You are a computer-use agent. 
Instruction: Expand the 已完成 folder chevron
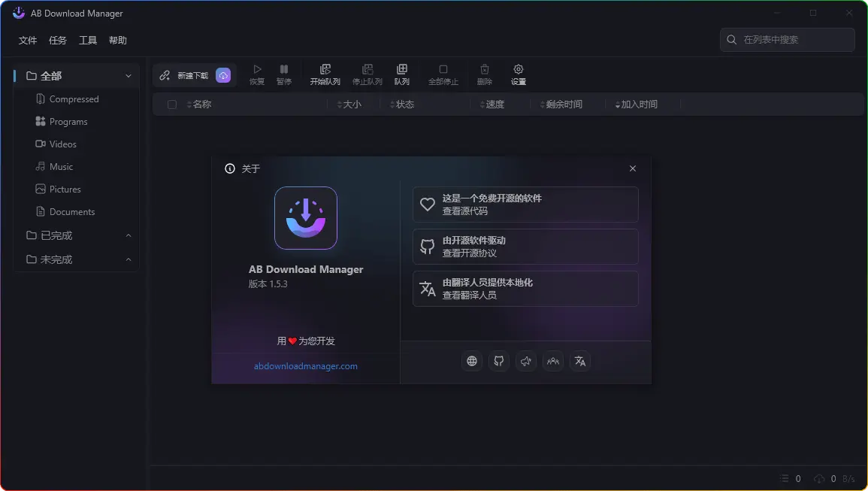[x=129, y=235]
